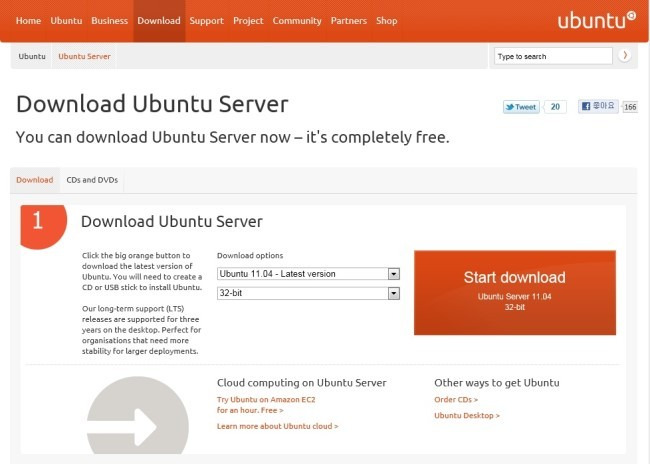650x464 pixels.
Task: Open the Support page
Action: pos(206,21)
